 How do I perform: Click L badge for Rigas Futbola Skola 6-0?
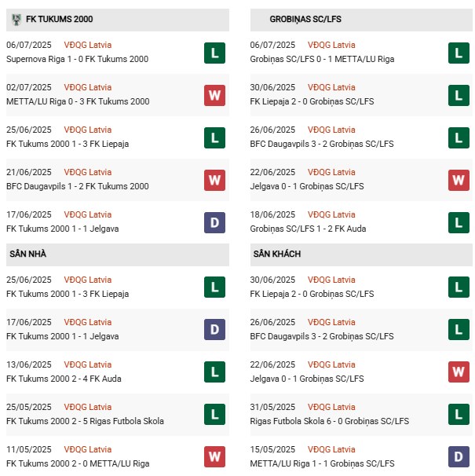(x=459, y=415)
